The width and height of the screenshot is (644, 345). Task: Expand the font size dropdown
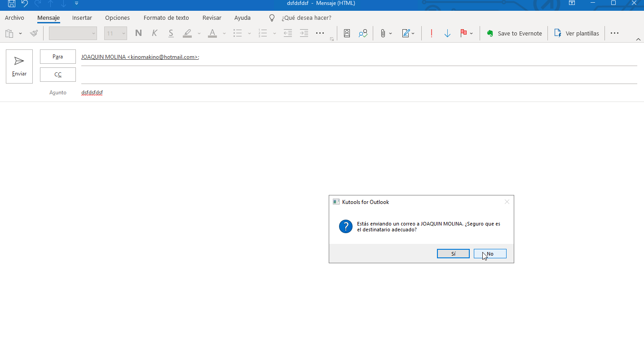tap(124, 33)
